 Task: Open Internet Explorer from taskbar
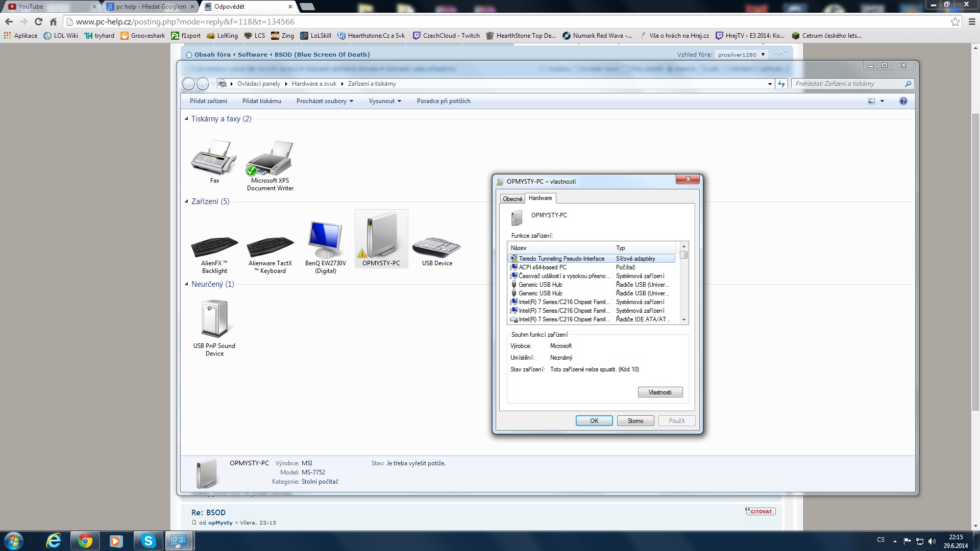pyautogui.click(x=54, y=541)
